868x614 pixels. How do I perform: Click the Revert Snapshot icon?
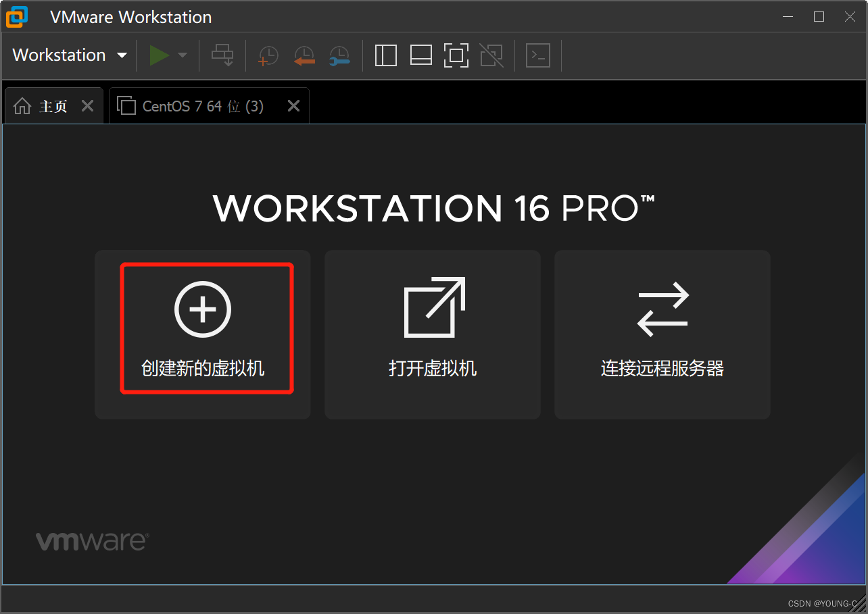point(304,55)
